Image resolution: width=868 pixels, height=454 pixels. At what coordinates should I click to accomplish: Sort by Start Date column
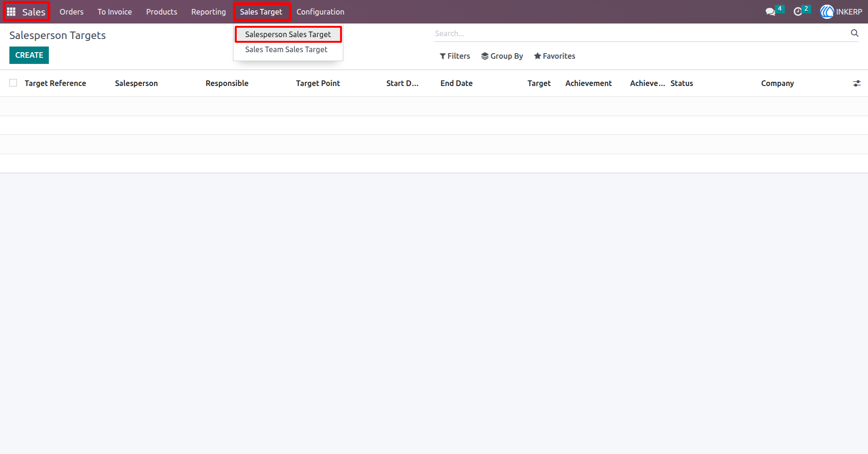pyautogui.click(x=402, y=83)
